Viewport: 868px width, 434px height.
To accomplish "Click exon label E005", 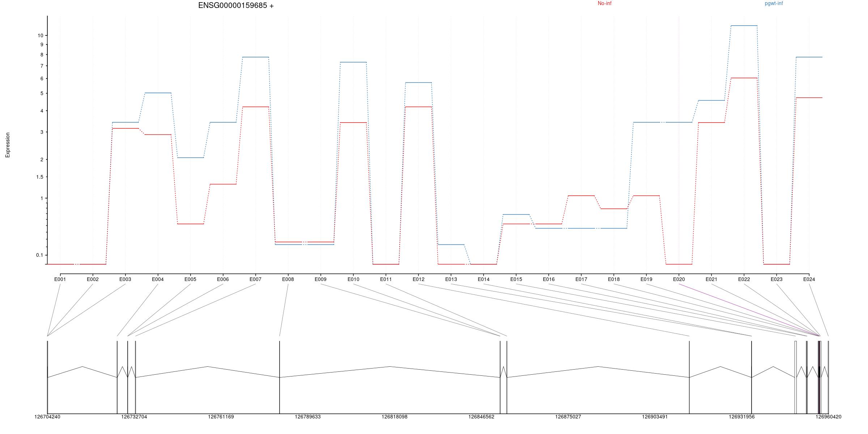I will [190, 279].
